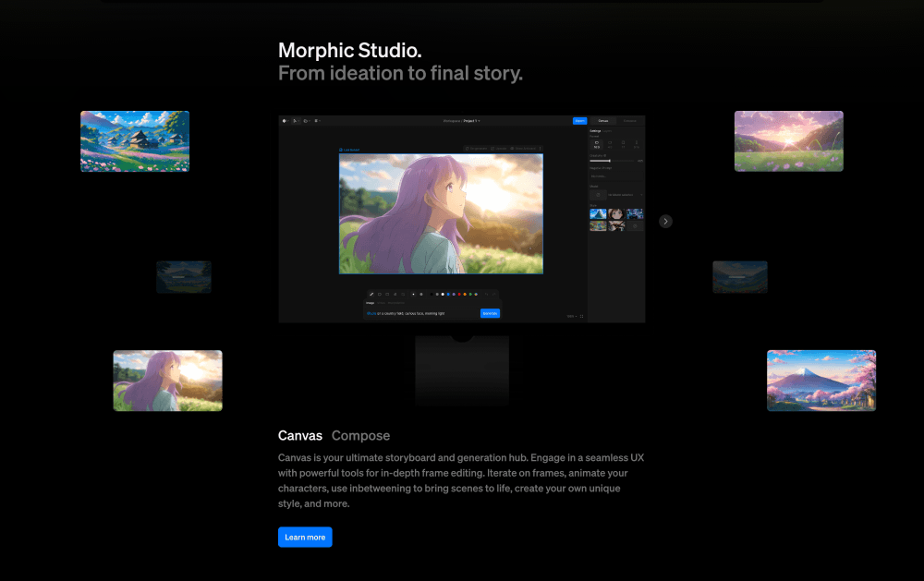Click the undo arrow in drawing toolbar
The width and height of the screenshot is (924, 581).
(x=486, y=294)
